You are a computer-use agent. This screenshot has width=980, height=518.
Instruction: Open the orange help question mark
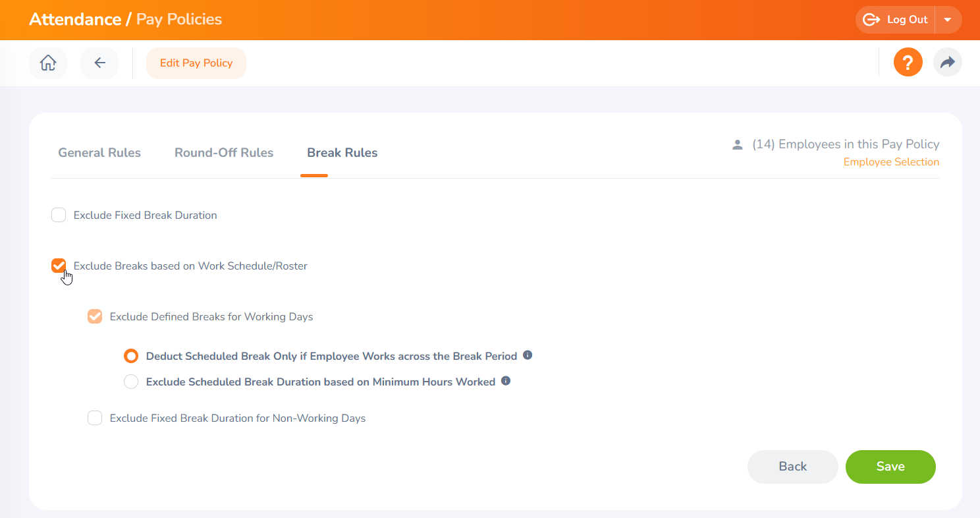coord(908,63)
